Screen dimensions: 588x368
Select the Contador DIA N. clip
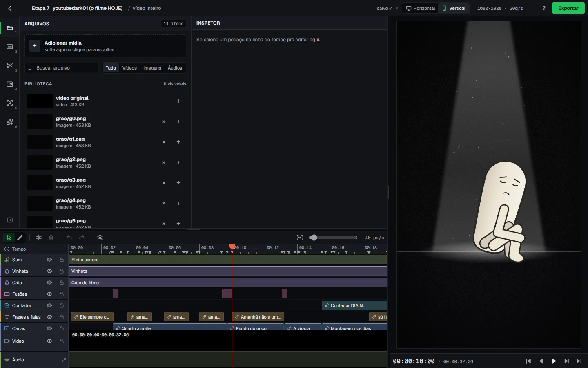(x=354, y=305)
